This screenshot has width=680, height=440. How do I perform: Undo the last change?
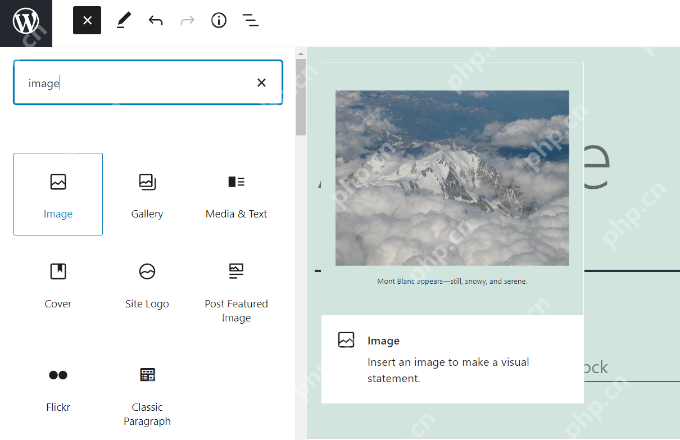click(x=155, y=20)
